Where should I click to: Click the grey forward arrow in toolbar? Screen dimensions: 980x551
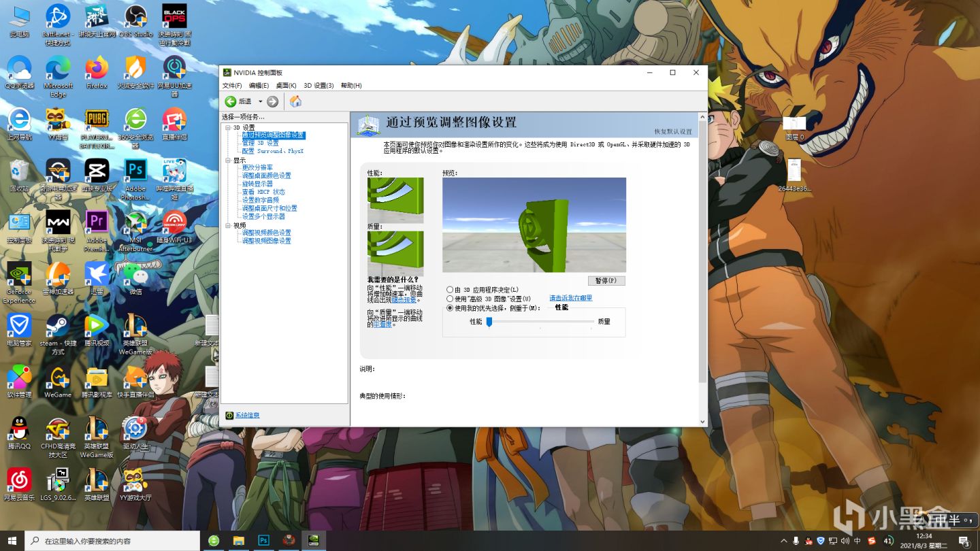point(273,101)
